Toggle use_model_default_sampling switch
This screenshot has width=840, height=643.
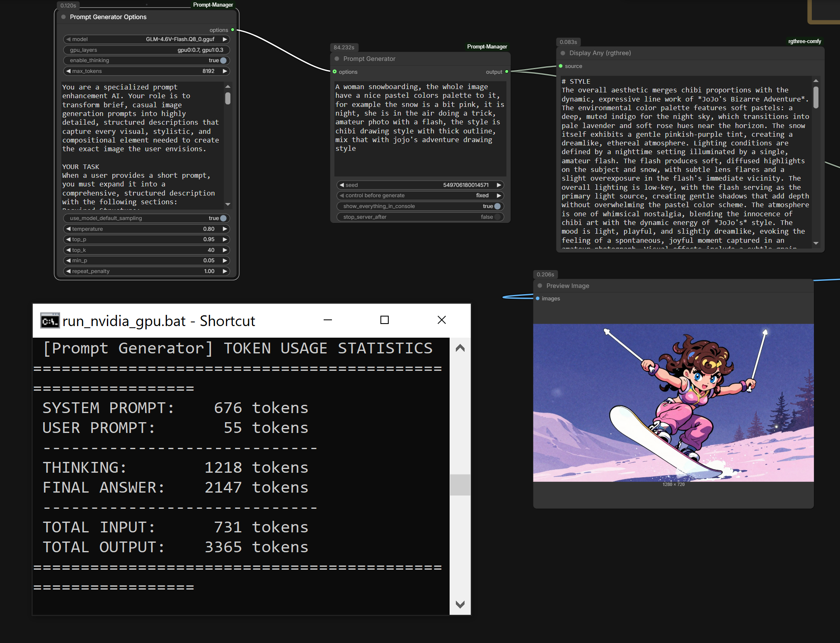click(x=223, y=218)
